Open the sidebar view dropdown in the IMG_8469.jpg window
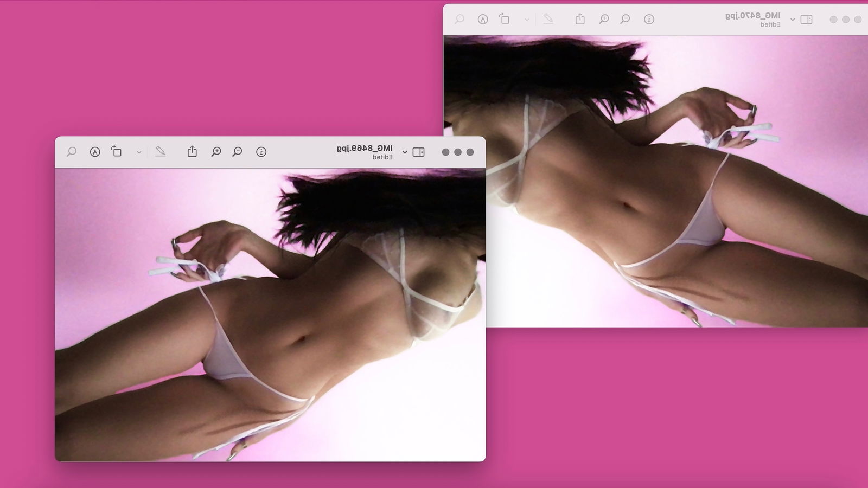Screen dimensions: 868x488 tap(405, 152)
